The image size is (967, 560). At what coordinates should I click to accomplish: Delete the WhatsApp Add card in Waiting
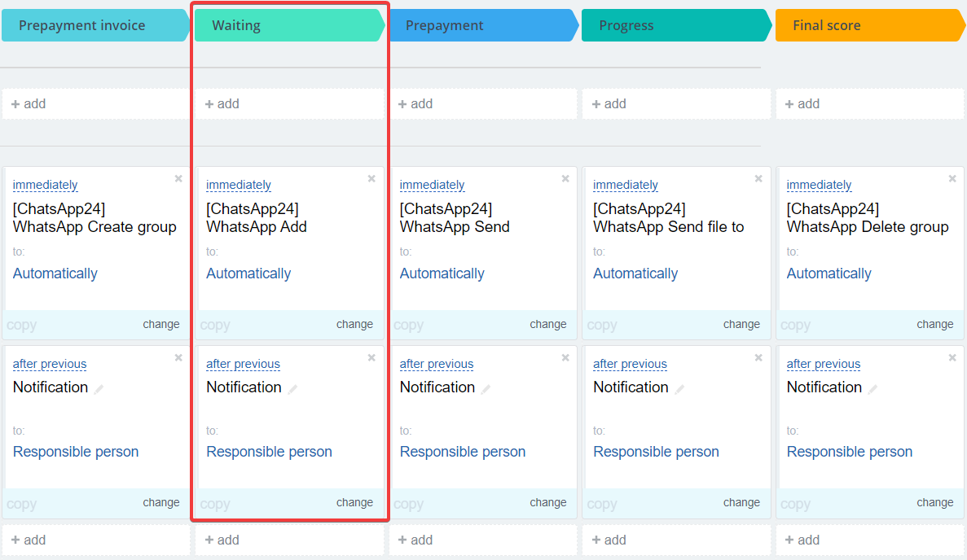(x=371, y=179)
